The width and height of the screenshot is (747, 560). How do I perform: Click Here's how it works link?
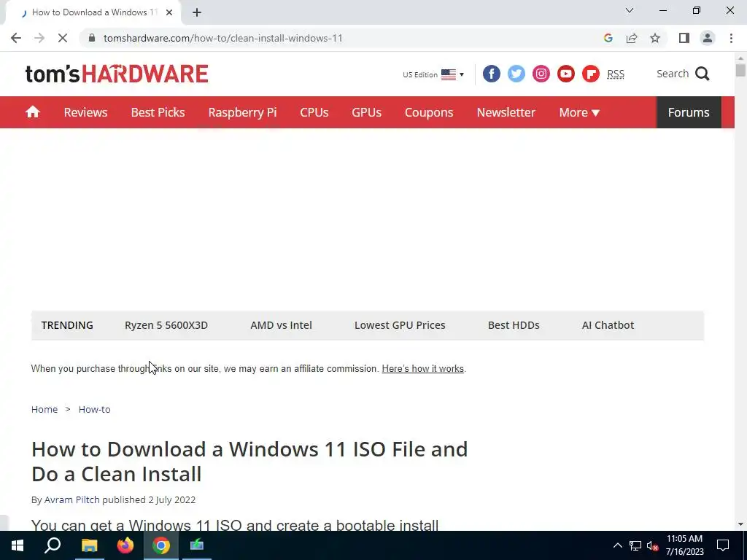422,368
